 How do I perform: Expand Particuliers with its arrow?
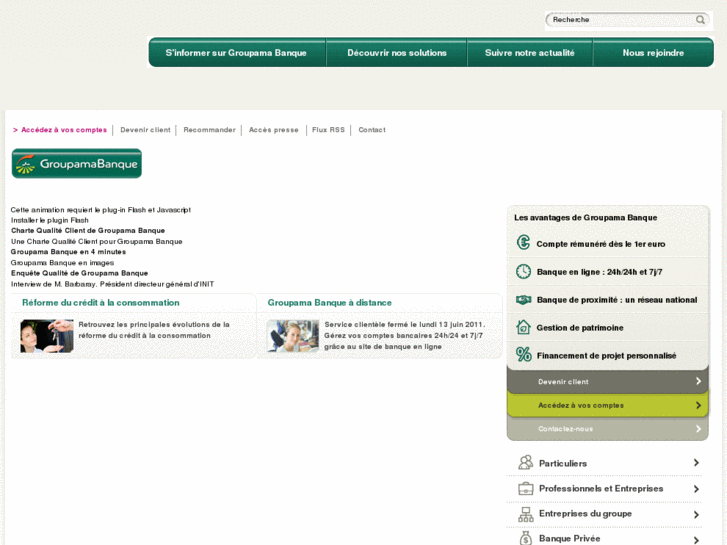point(696,462)
